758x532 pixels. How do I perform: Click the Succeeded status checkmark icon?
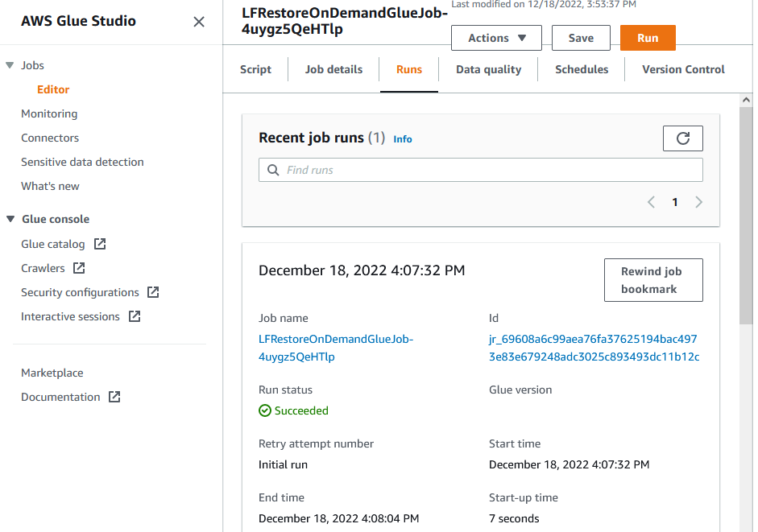point(265,410)
